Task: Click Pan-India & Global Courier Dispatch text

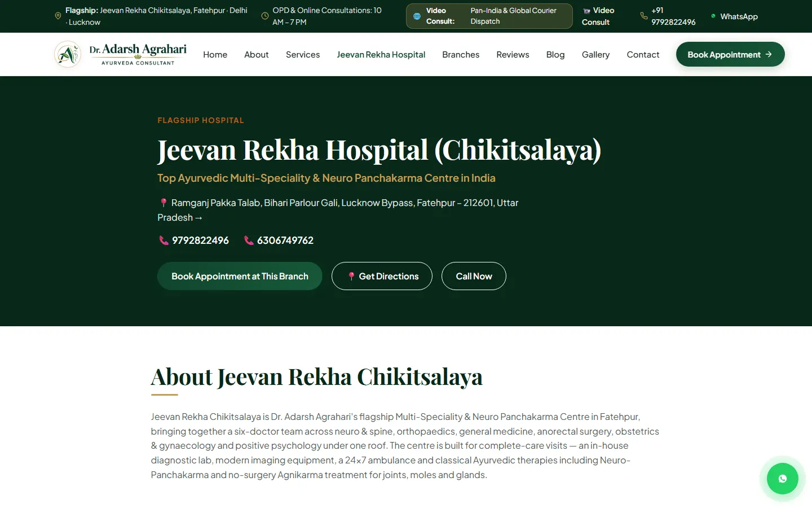Action: point(513,16)
